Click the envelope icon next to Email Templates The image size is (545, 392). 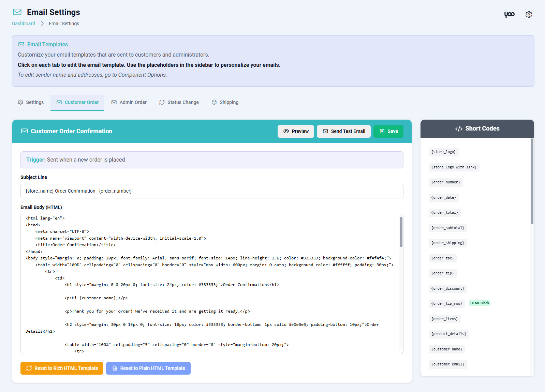(x=21, y=45)
